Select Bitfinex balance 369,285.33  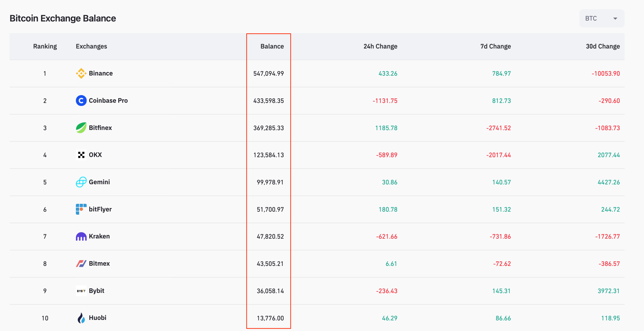click(269, 128)
